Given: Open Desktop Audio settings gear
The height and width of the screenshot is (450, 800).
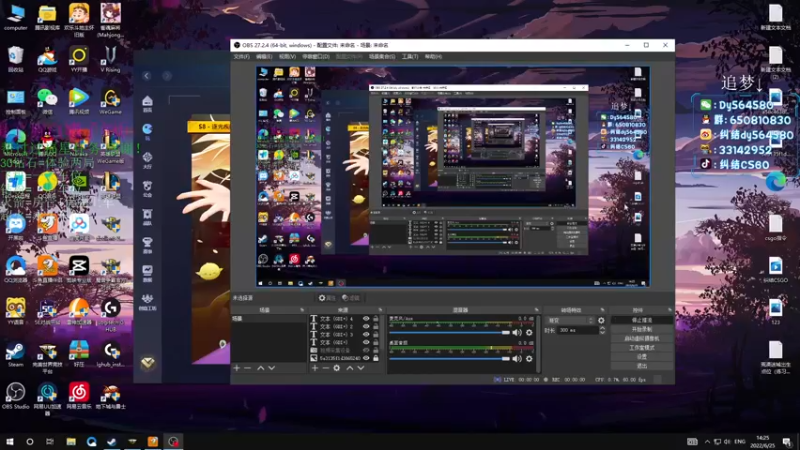Looking at the screenshot, I should pyautogui.click(x=529, y=359).
